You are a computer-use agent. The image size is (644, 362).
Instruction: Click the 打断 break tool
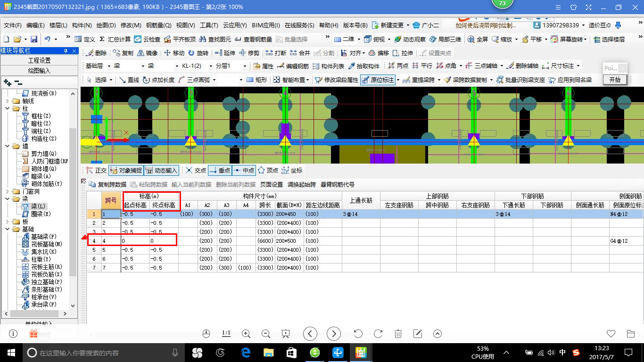point(276,53)
